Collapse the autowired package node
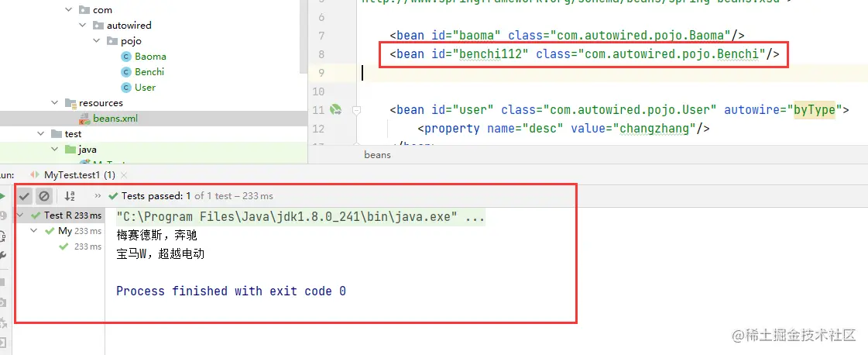This screenshot has height=355, width=868. (x=83, y=26)
